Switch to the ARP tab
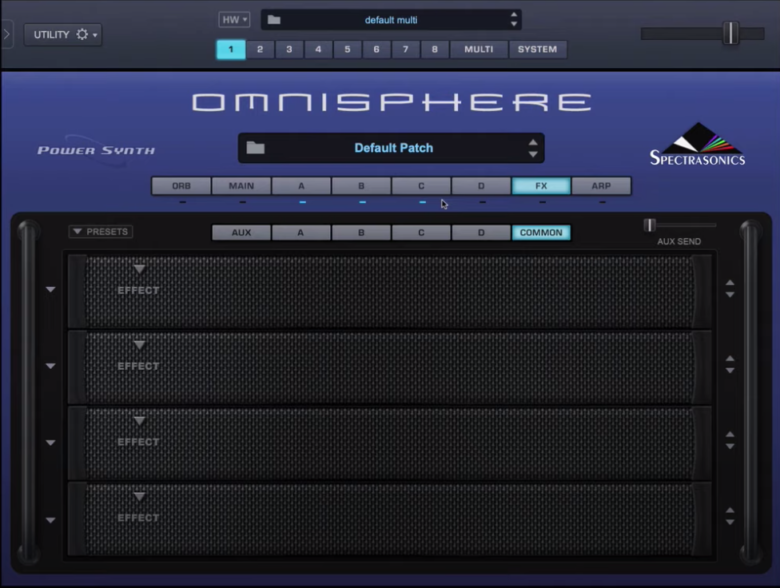 pos(601,186)
